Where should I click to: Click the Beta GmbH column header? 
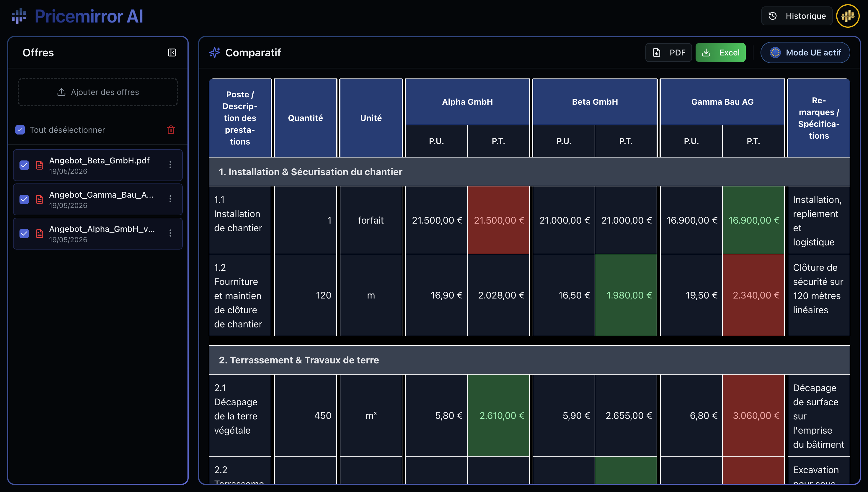[x=595, y=102]
